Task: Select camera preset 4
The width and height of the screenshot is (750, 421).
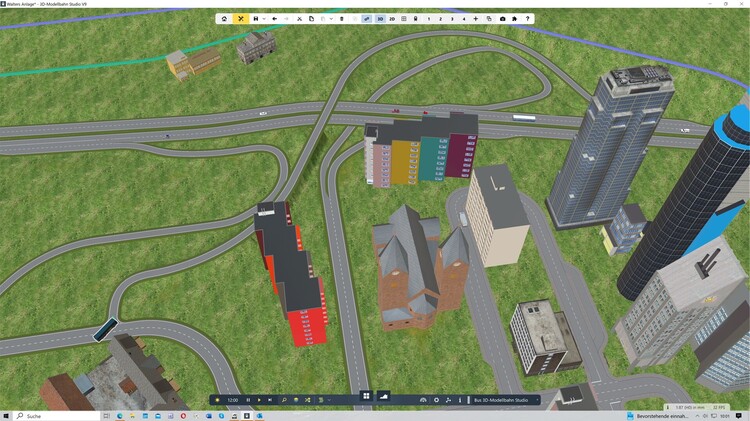Action: (x=463, y=19)
